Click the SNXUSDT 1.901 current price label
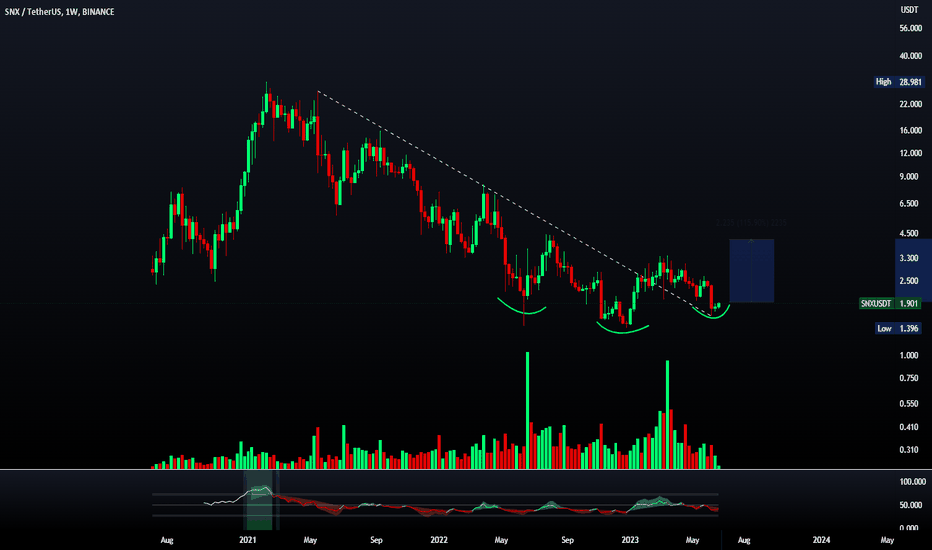This screenshot has width=932, height=550. coord(890,303)
